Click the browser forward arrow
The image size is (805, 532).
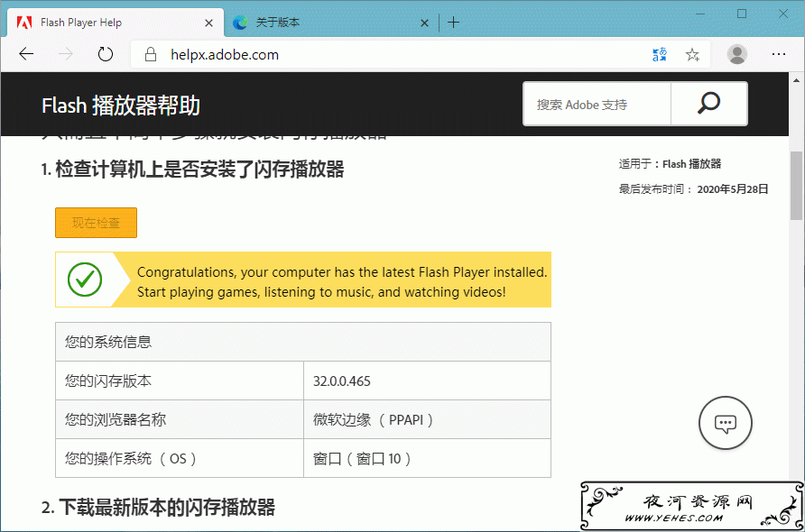(x=66, y=54)
